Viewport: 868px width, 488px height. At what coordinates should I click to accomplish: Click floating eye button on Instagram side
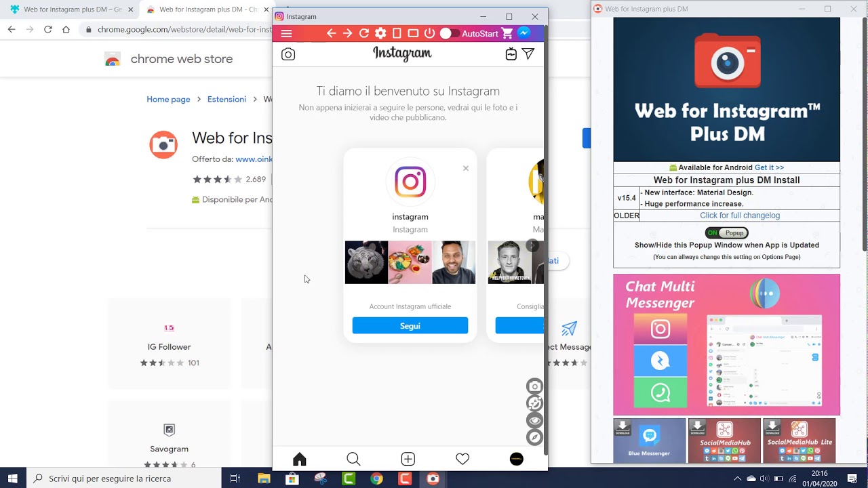tap(535, 420)
